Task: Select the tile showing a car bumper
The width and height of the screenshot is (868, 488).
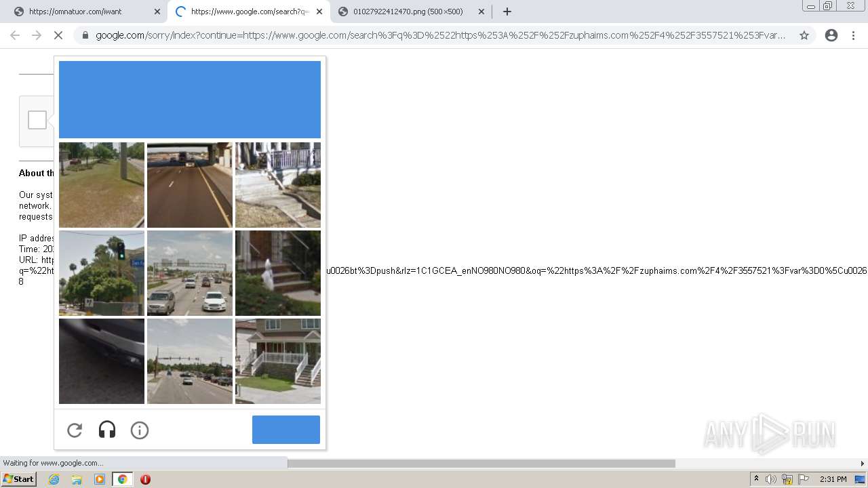Action: coord(102,361)
